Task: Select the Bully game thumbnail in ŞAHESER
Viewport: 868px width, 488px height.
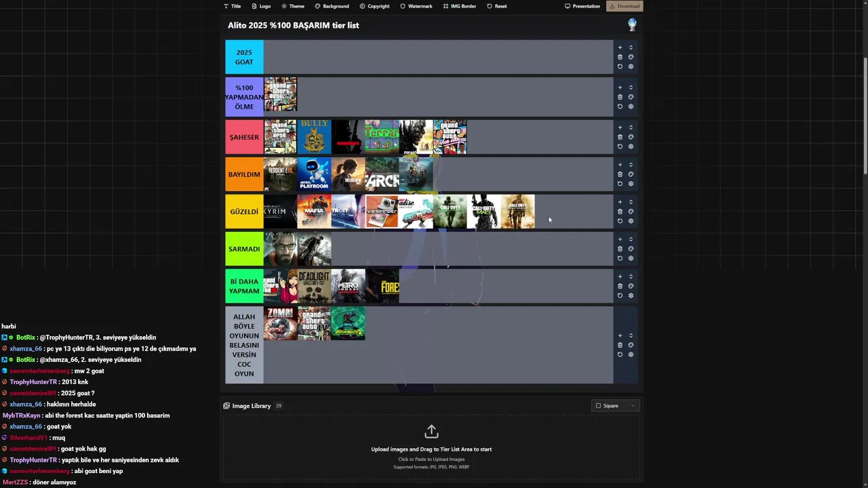Action: [x=314, y=137]
